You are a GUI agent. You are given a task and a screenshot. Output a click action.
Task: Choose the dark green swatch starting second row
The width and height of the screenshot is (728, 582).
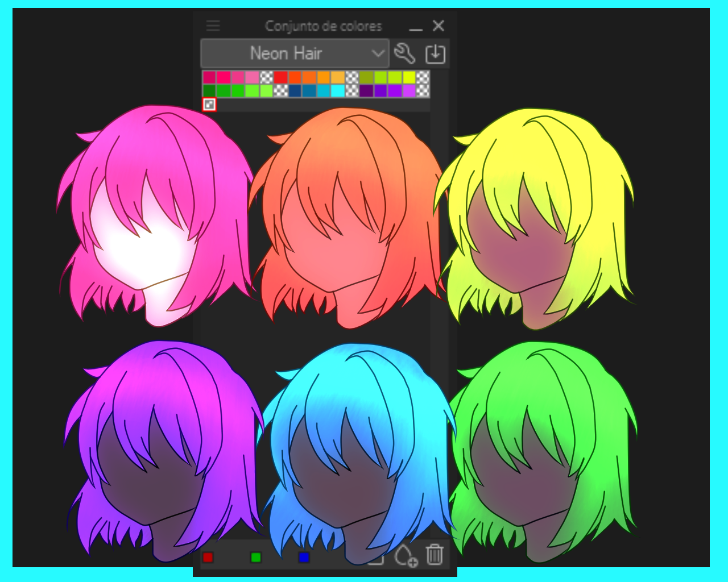tap(209, 91)
